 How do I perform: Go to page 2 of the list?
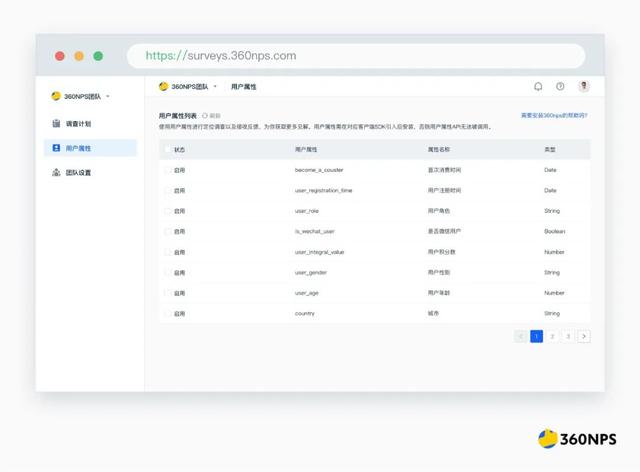click(x=552, y=336)
